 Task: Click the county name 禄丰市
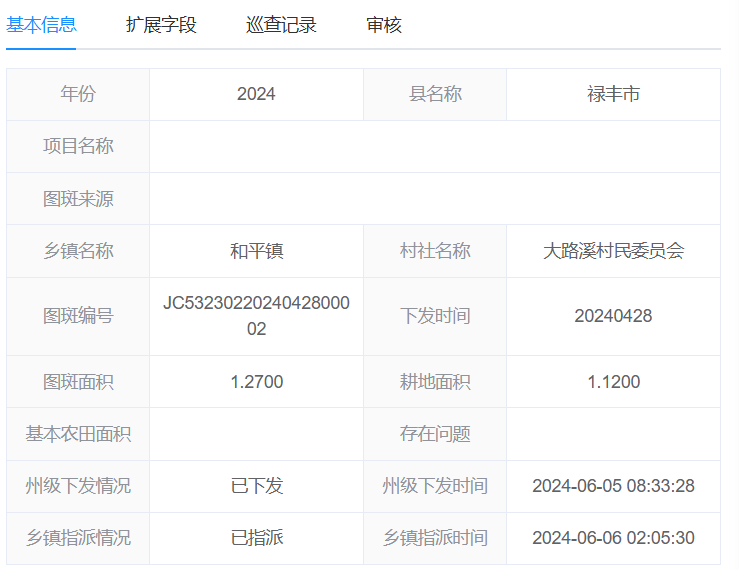(613, 94)
